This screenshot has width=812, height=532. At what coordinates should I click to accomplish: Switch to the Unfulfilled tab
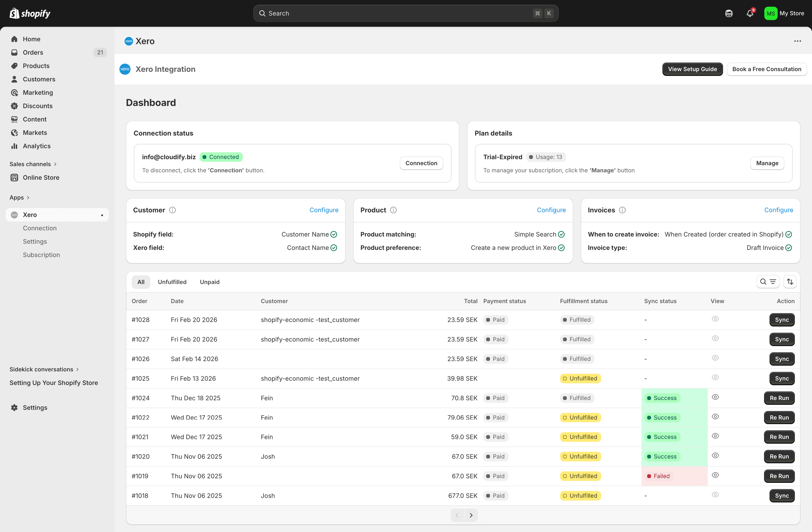(172, 282)
